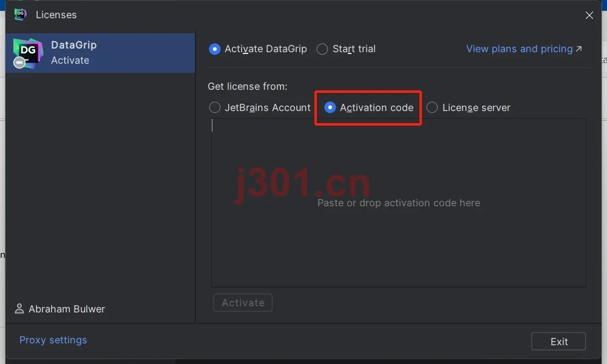Click the Licenses dialog title text
Viewport: 607px width, 364px height.
click(56, 15)
